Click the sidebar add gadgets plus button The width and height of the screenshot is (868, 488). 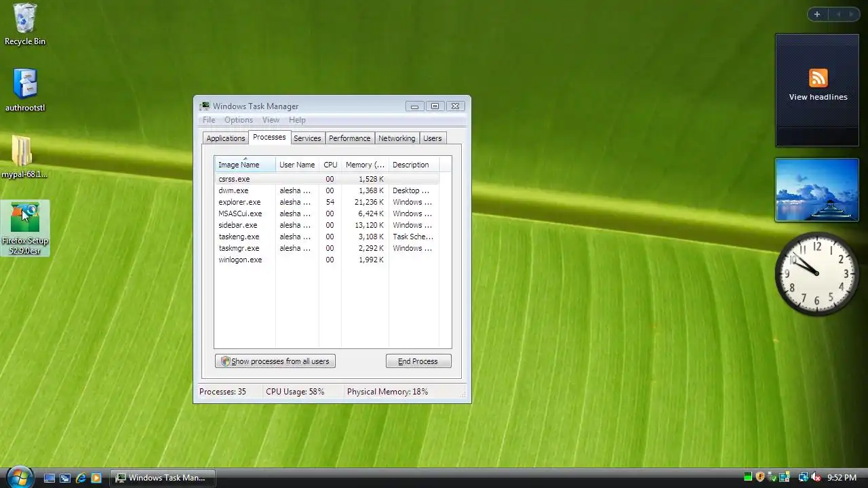point(817,14)
